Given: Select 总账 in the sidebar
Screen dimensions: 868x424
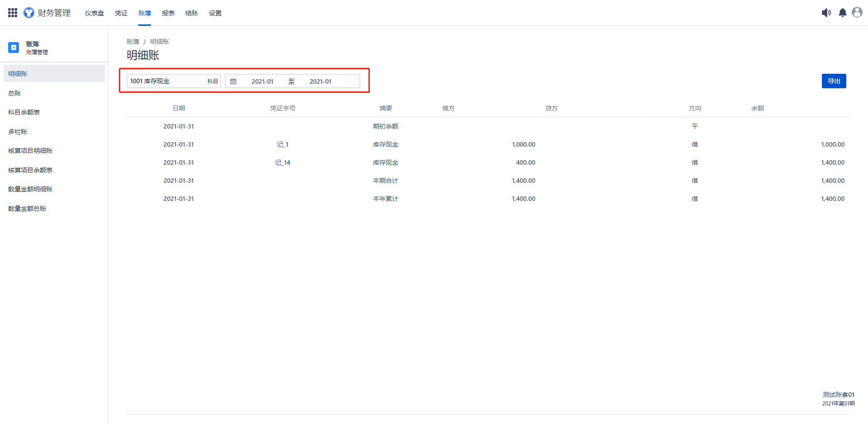Looking at the screenshot, I should (14, 93).
